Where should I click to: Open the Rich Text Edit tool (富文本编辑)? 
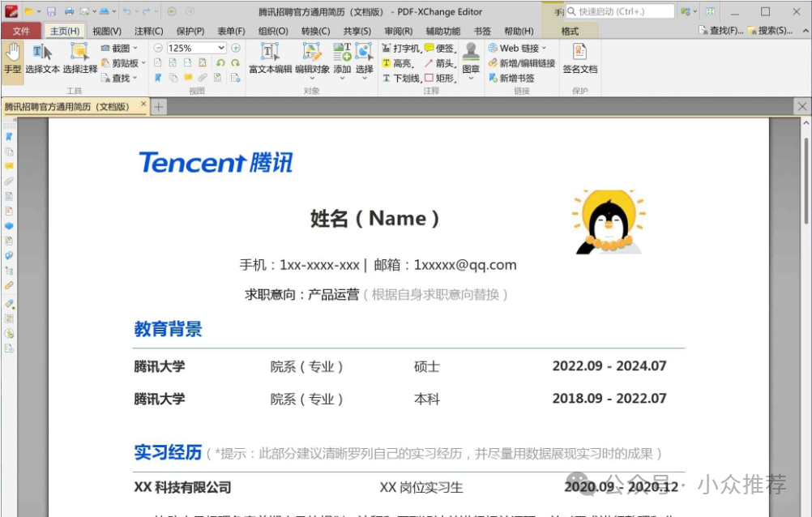click(270, 58)
